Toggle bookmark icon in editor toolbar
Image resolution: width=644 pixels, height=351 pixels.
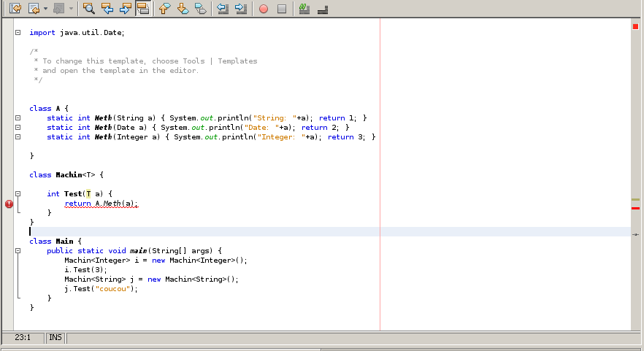pyautogui.click(x=200, y=9)
